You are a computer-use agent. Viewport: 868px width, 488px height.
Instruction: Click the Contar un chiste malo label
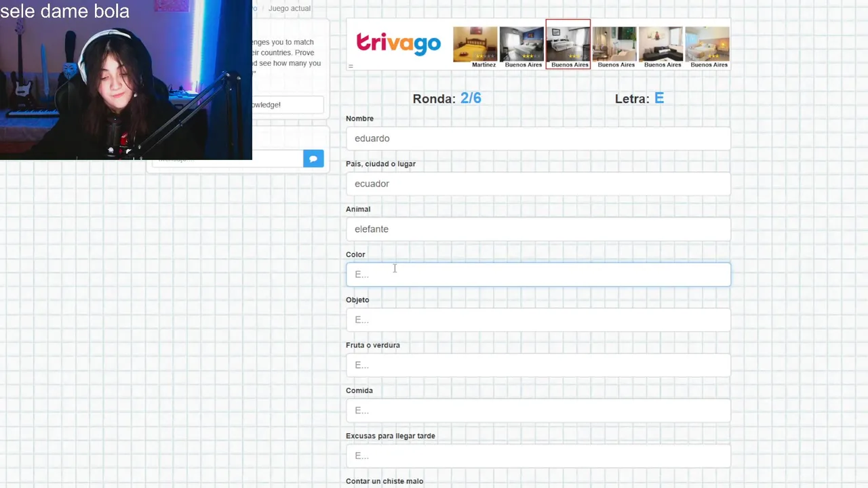[384, 481]
